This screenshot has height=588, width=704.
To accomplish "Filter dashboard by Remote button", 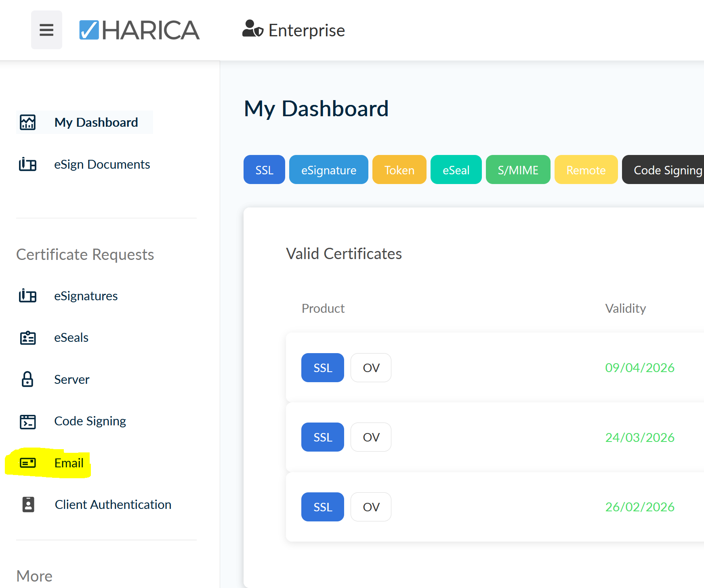I will coord(586,169).
